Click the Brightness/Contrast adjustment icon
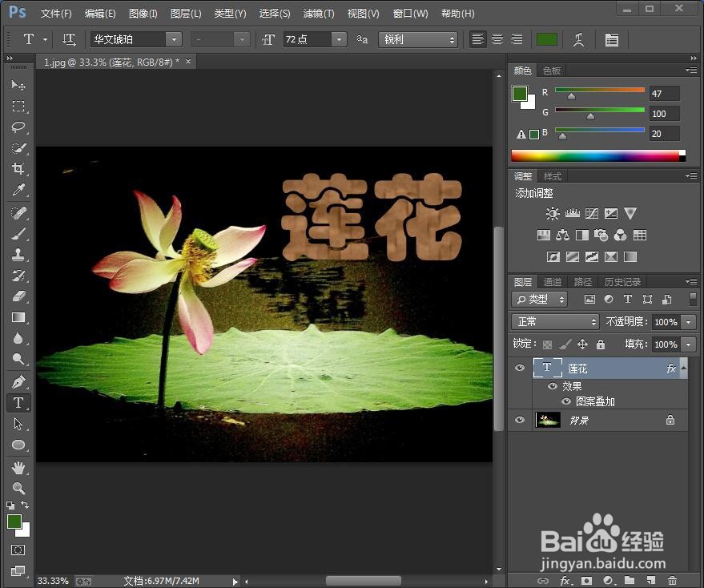Viewport: 704px width, 588px height. tap(552, 213)
